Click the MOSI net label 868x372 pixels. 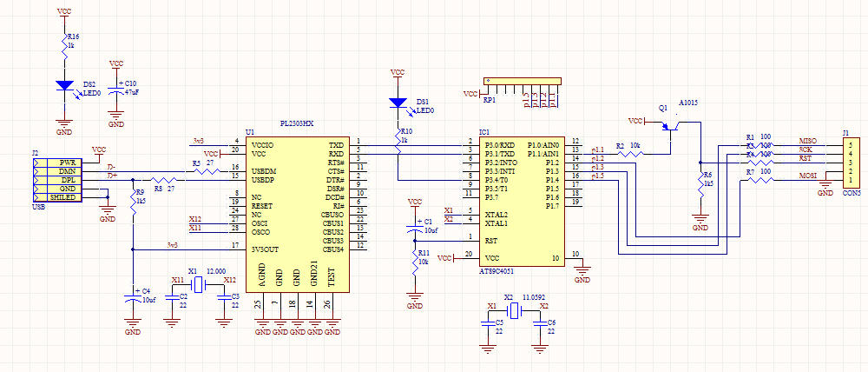(x=806, y=176)
